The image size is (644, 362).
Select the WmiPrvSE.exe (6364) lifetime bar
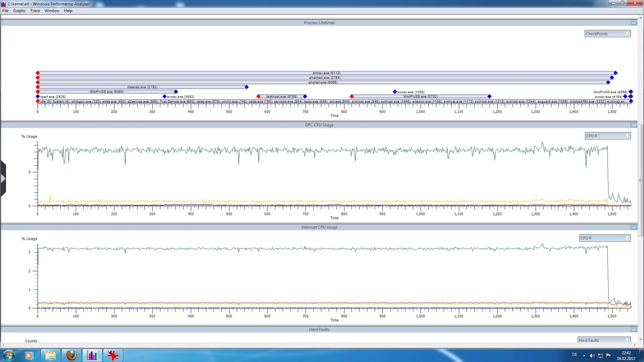click(107, 92)
